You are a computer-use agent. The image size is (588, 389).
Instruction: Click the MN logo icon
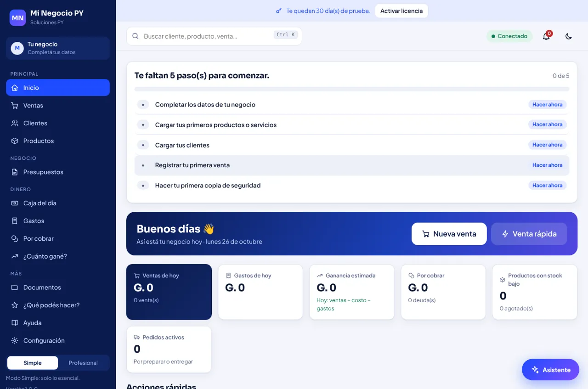coord(17,18)
